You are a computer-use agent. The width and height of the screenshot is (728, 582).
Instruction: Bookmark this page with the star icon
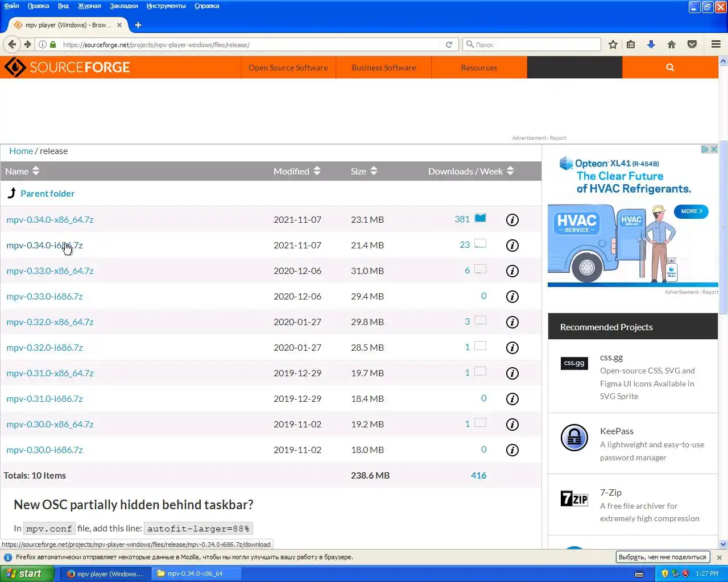click(613, 44)
